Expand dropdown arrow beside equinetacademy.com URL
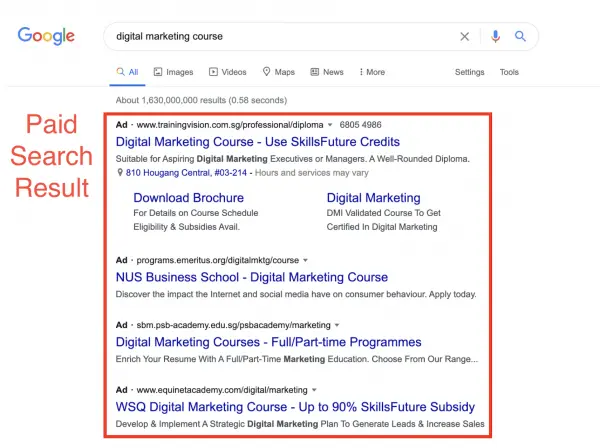This screenshot has height=448, width=600. coord(314,390)
